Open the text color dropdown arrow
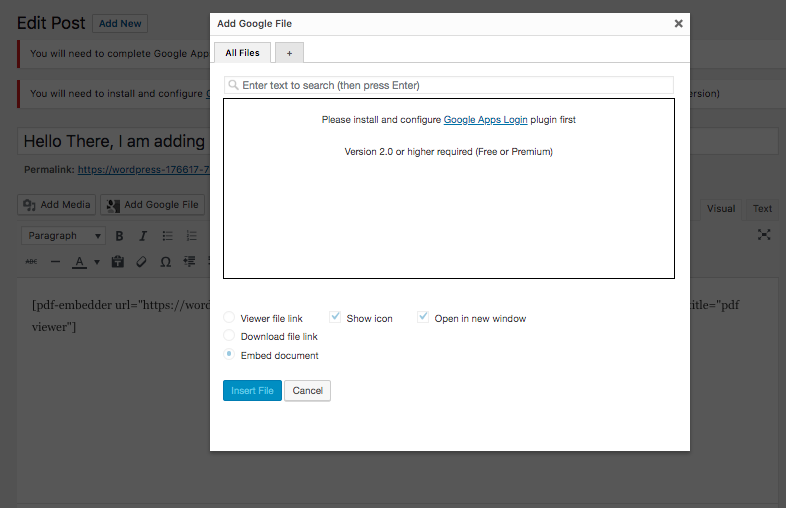The height and width of the screenshot is (508, 786). [x=97, y=262]
